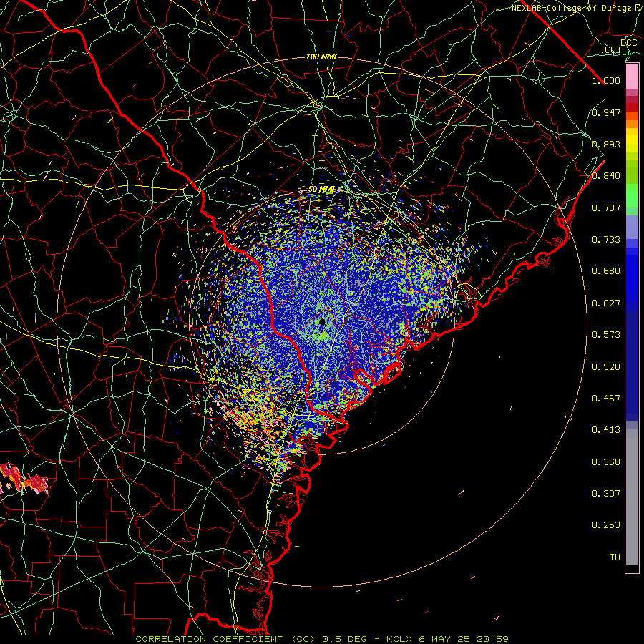Click the DCC label above the color scale
The image size is (644, 644).
click(x=628, y=43)
